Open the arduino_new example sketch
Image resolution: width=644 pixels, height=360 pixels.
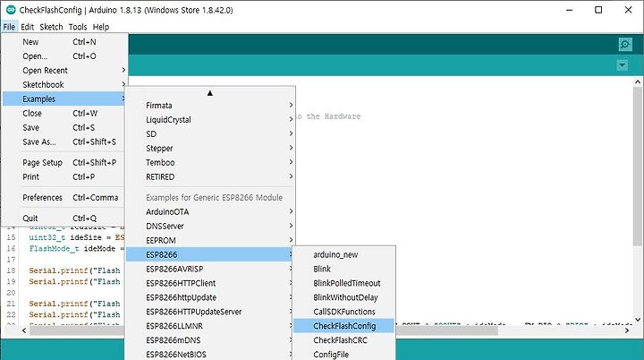343,254
